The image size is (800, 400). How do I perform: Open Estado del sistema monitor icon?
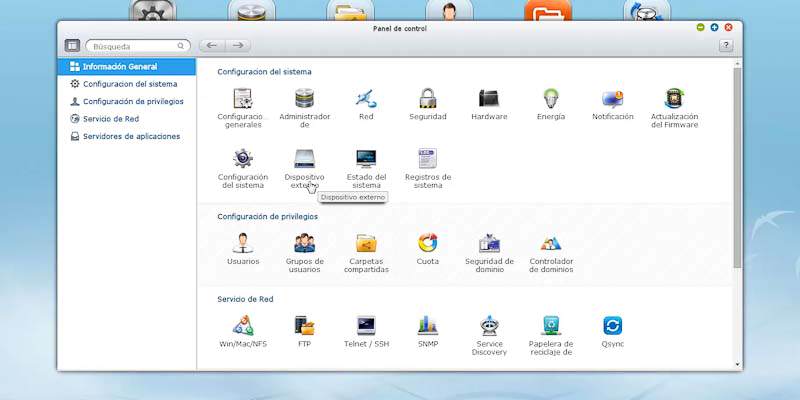point(366,159)
